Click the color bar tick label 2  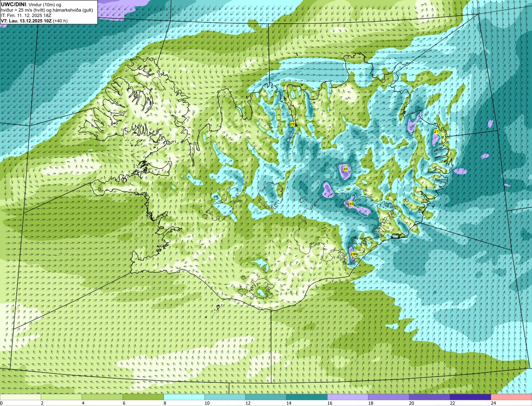[42, 403]
